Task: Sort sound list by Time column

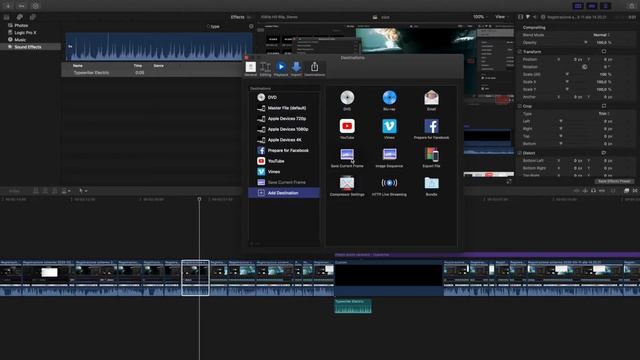Action: (138, 65)
